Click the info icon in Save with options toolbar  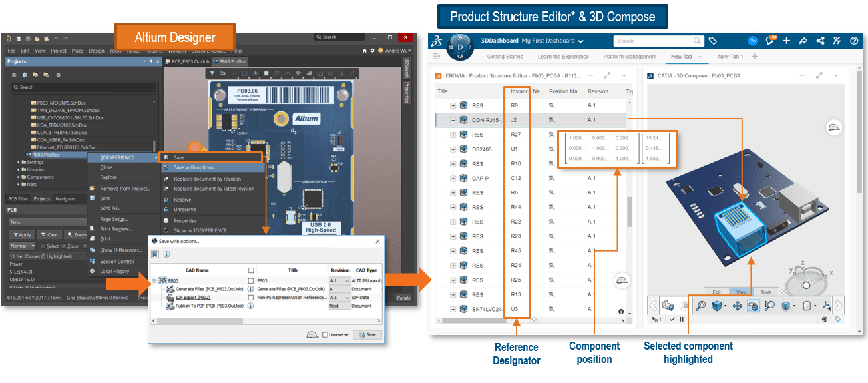pyautogui.click(x=166, y=254)
